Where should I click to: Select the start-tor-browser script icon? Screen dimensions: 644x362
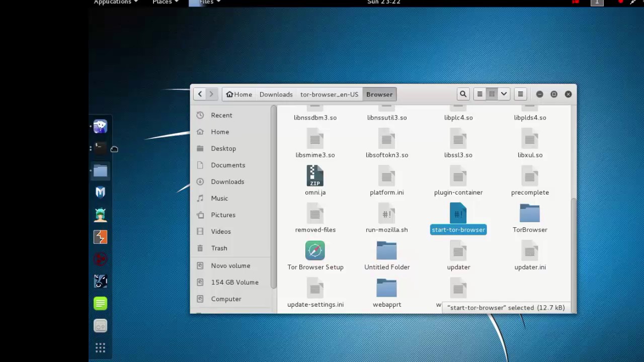(458, 213)
